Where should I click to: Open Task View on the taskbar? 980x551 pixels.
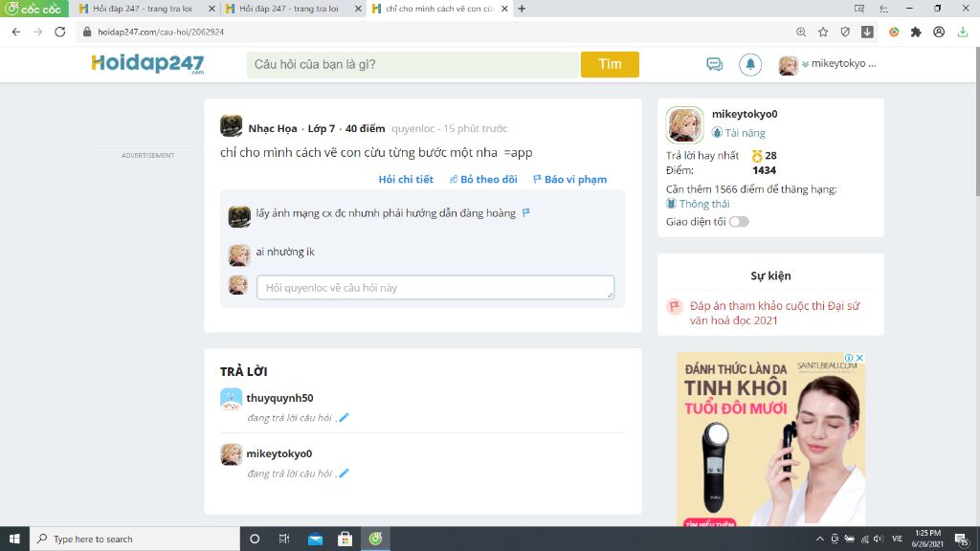283,539
